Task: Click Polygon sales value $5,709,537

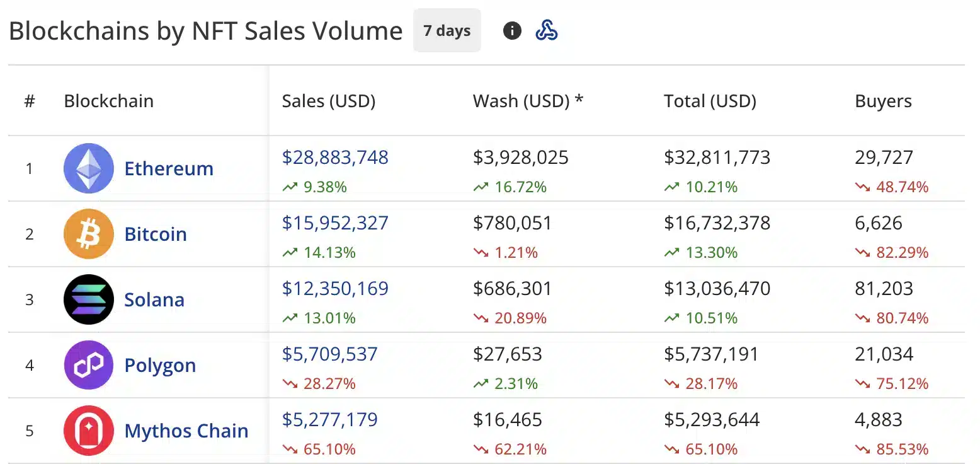Action: click(330, 354)
